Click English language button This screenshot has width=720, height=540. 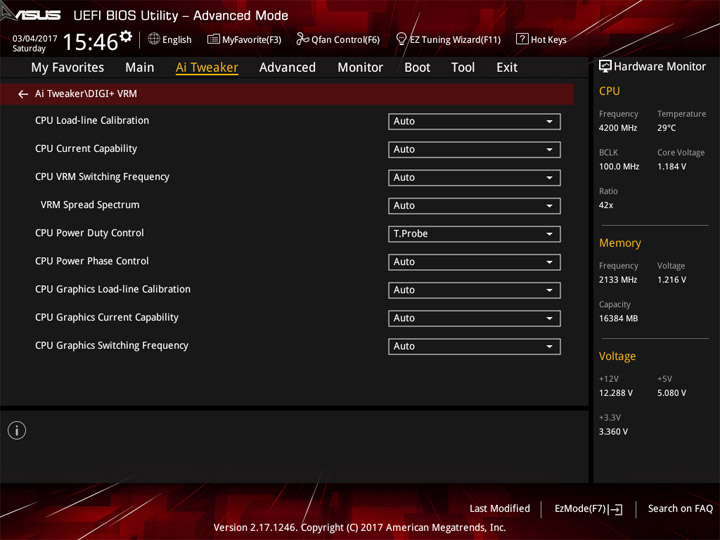177,40
